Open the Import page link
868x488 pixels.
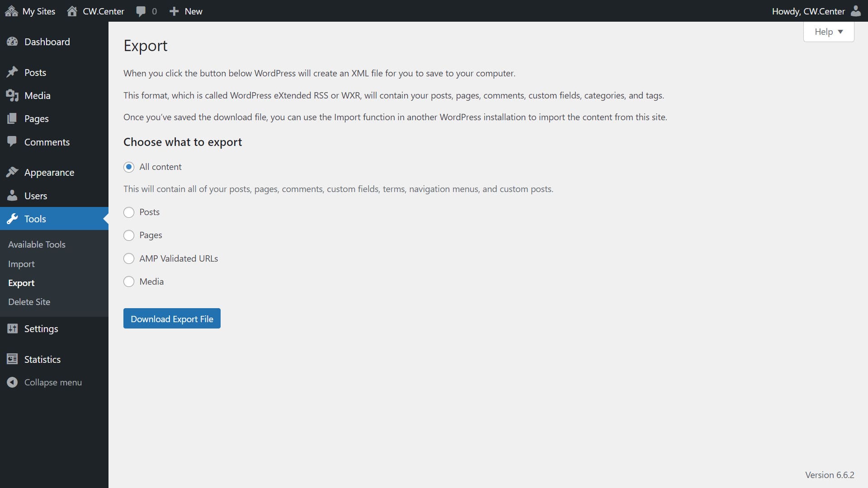21,264
